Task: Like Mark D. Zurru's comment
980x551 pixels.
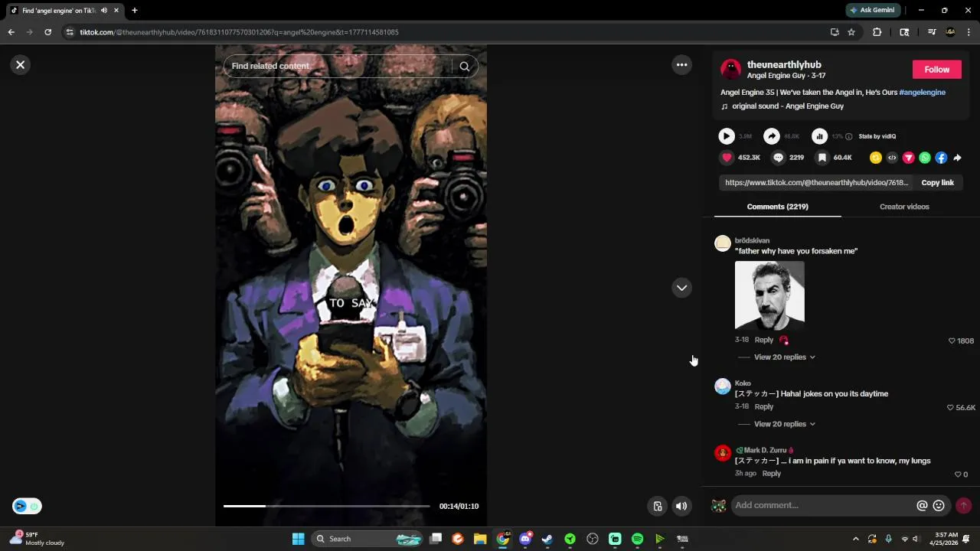Action: tap(958, 474)
